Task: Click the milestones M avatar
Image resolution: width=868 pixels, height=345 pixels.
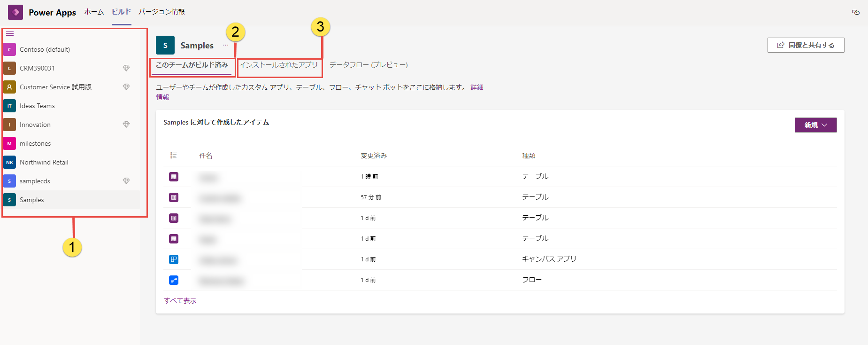Action: point(9,143)
